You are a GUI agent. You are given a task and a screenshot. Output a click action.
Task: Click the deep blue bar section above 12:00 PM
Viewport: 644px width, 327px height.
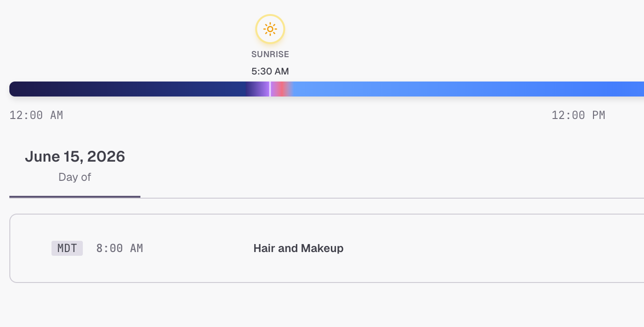tap(578, 89)
